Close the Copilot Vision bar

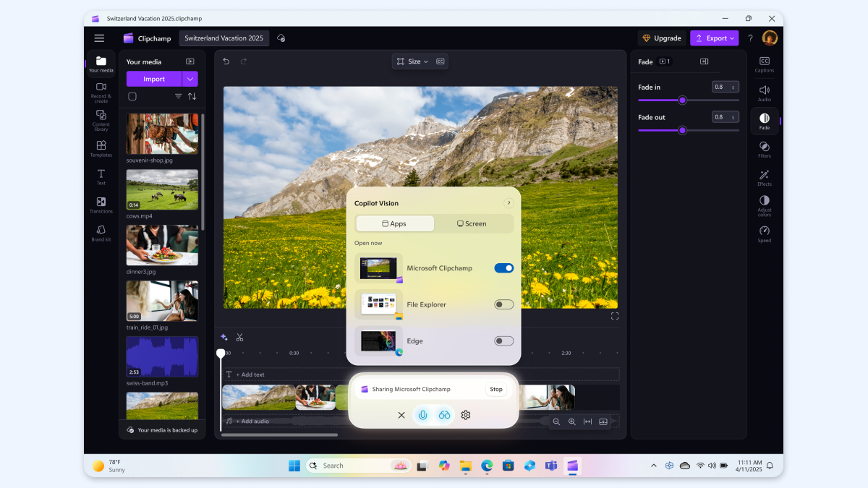401,415
